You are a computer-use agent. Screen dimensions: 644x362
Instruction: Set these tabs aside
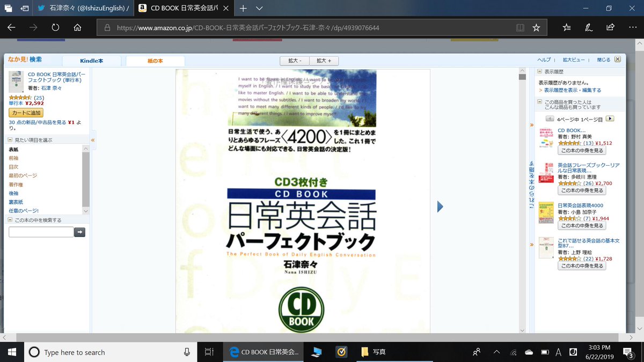click(25, 9)
